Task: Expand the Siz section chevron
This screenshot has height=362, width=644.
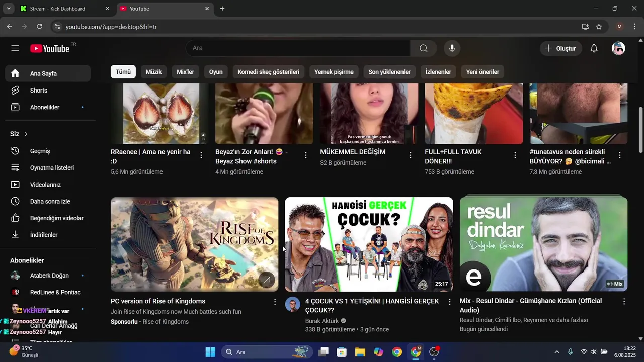Action: (x=26, y=134)
